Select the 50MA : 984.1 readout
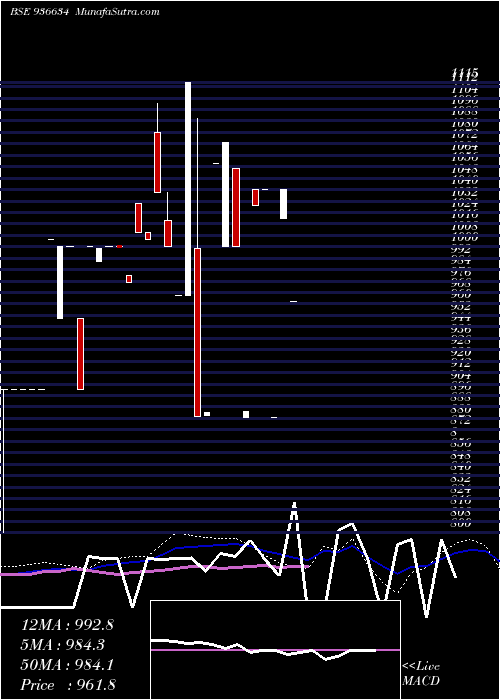 67,665
